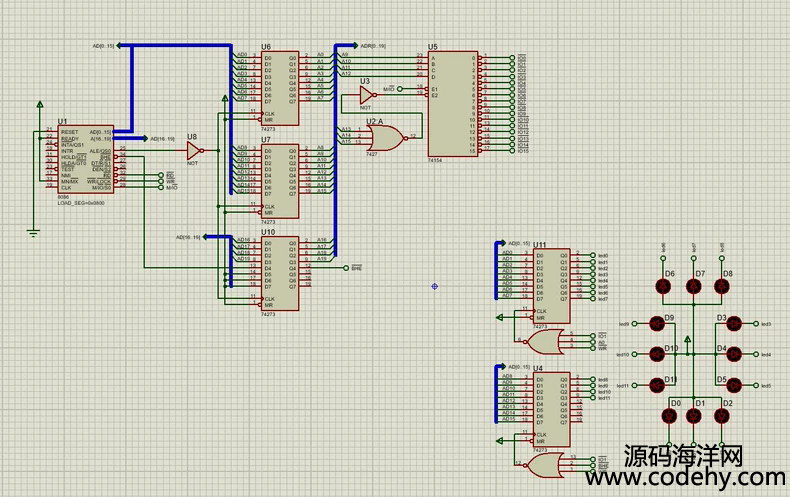Select the U1 8086 microprocessor chip

pyautogui.click(x=85, y=158)
